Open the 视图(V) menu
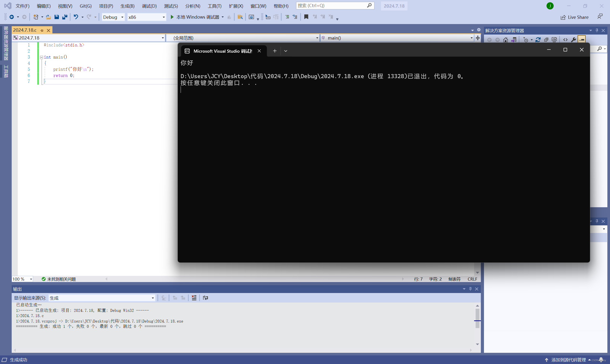The height and width of the screenshot is (364, 610). tap(65, 6)
